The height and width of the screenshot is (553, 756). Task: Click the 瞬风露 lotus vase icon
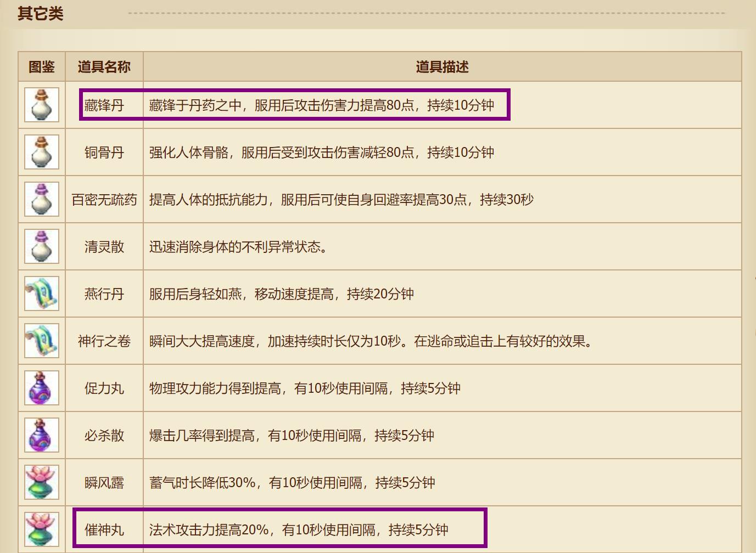[x=42, y=483]
